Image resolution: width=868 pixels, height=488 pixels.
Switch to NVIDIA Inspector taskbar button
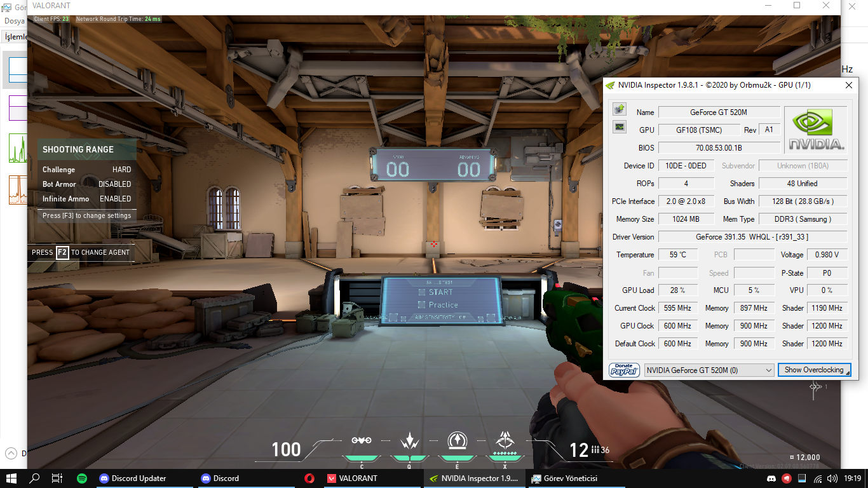coord(475,478)
